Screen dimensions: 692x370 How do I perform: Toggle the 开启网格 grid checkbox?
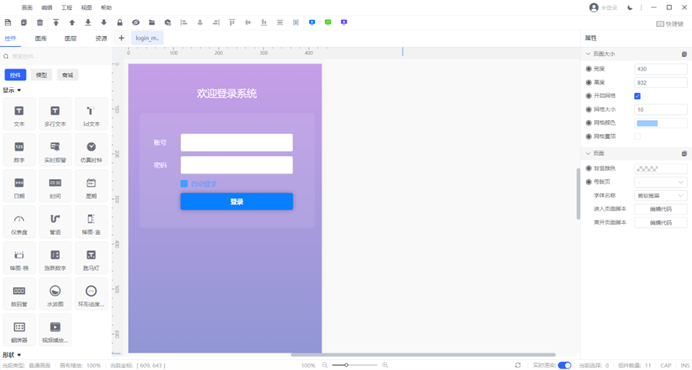tap(637, 96)
